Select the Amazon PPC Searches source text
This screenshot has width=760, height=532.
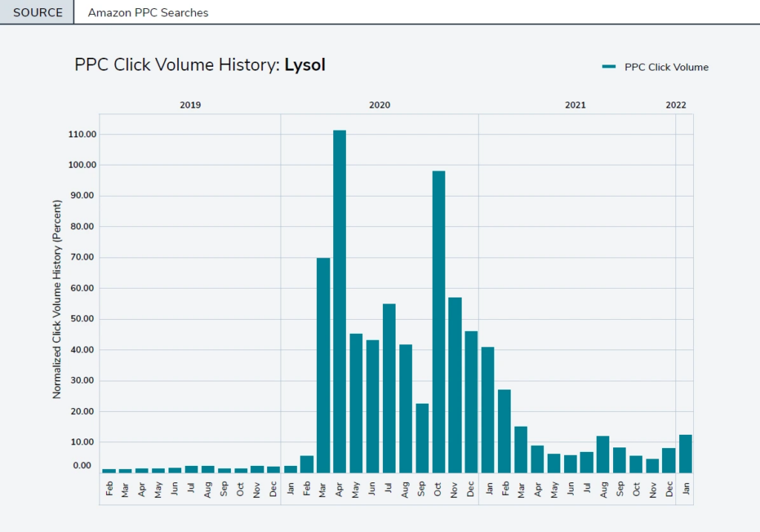coord(148,13)
